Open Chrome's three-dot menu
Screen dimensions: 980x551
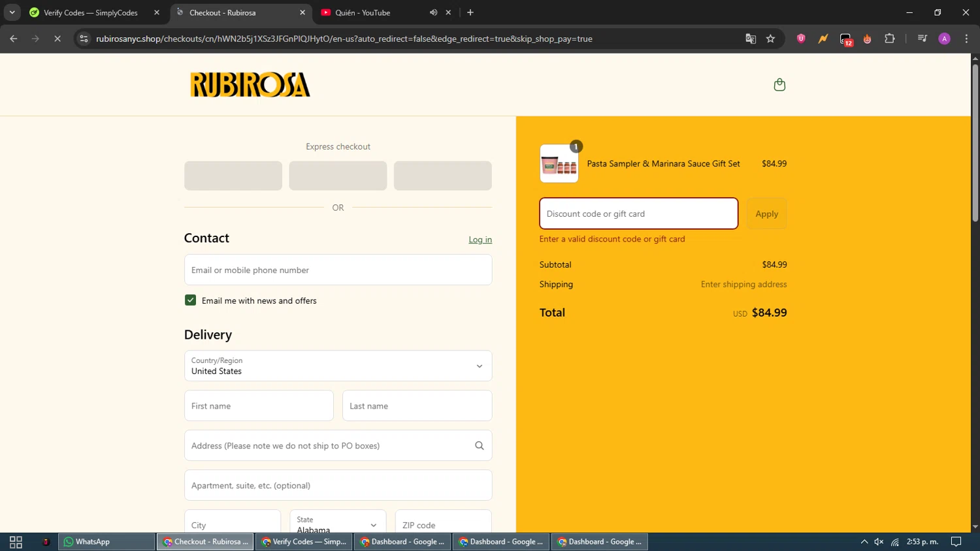pos(967,39)
